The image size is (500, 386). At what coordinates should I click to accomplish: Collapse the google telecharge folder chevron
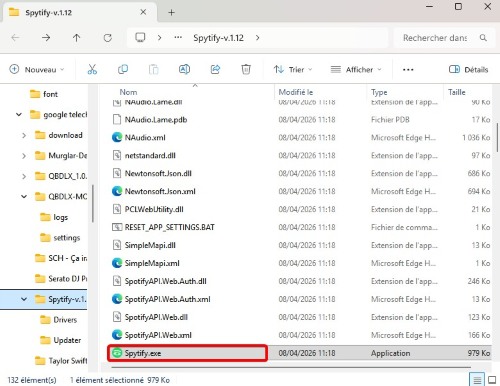tap(19, 115)
